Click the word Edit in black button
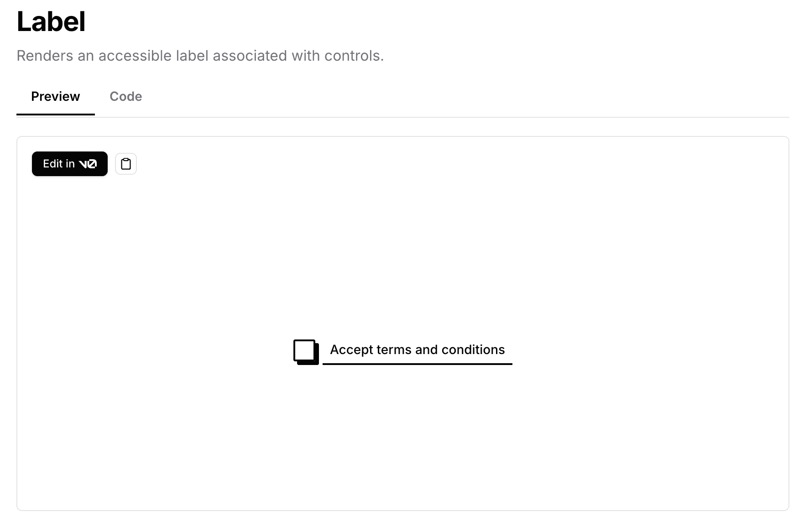The image size is (804, 532). point(53,164)
